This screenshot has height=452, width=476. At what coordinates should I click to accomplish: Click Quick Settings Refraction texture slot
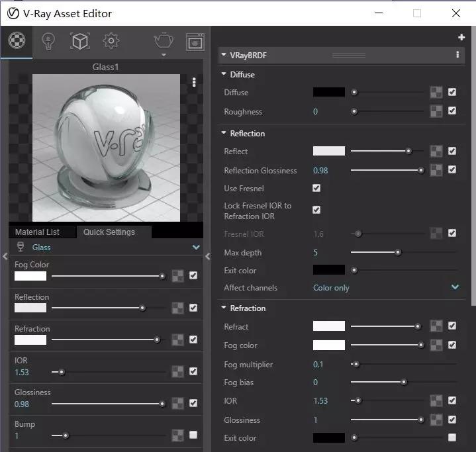pos(177,339)
